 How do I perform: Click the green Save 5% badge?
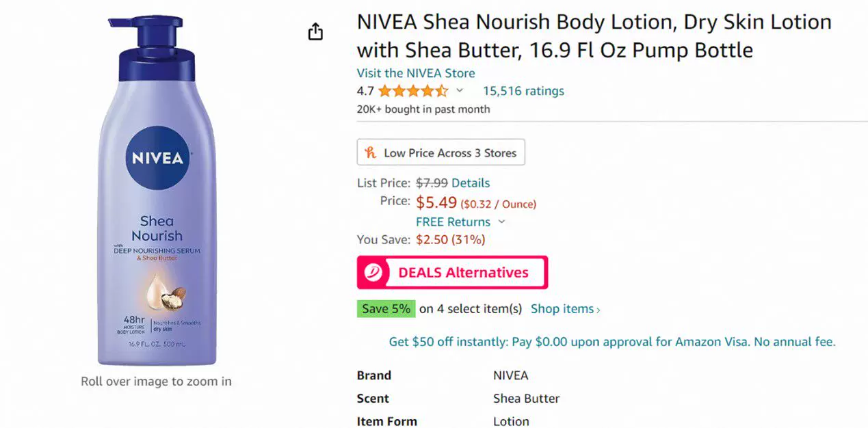[386, 308]
